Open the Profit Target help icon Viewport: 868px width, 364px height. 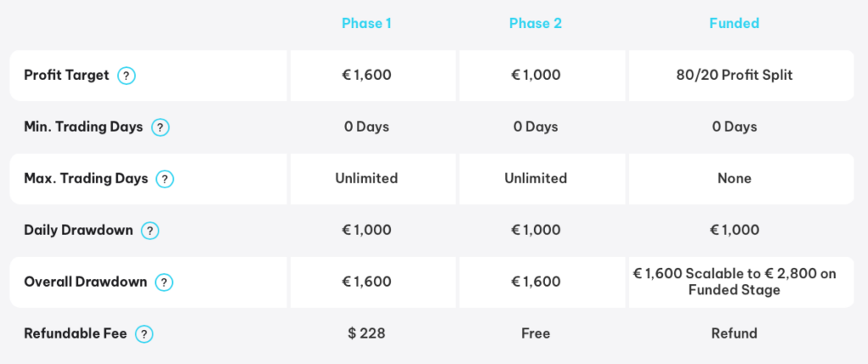pos(126,76)
